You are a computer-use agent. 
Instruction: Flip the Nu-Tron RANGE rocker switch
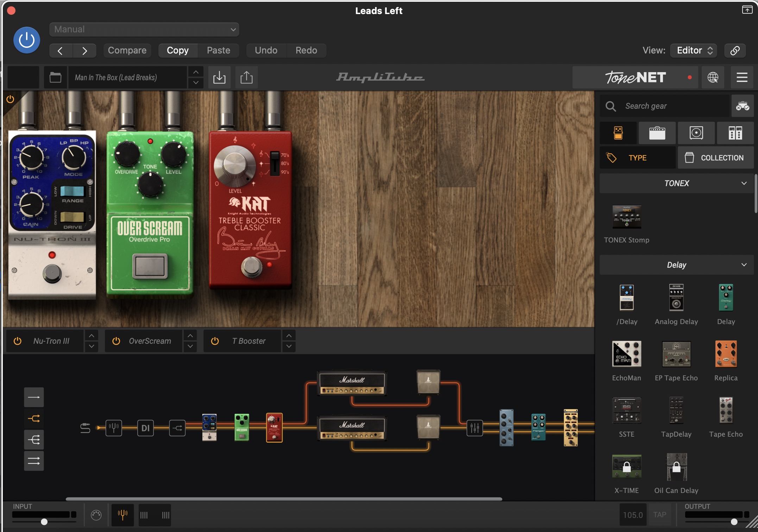(72, 191)
